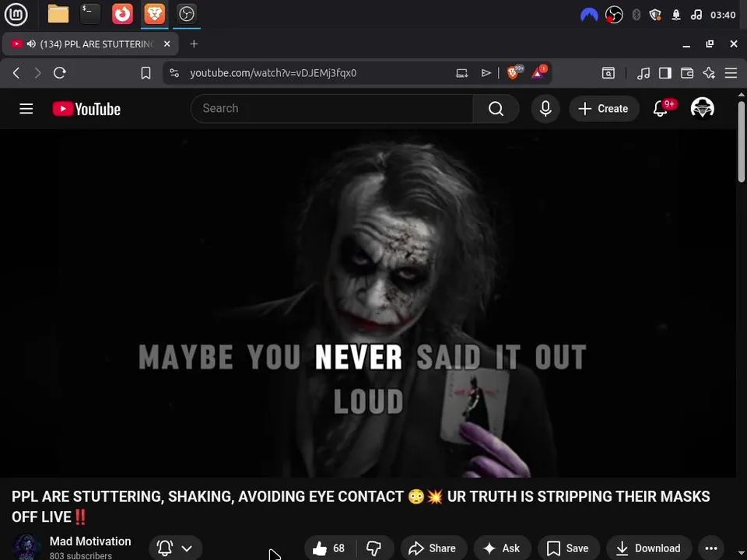Screen dimensions: 747x560
Task: Click the video player to pause
Action: coord(368,303)
